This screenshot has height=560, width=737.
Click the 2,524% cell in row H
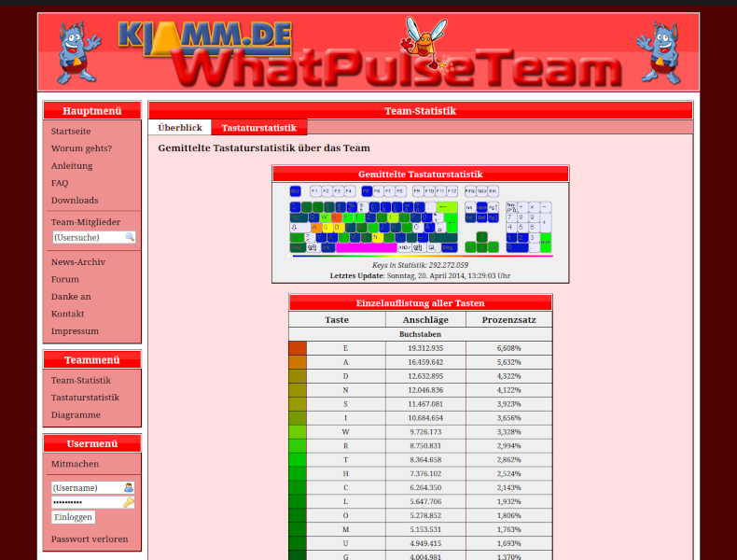(509, 474)
